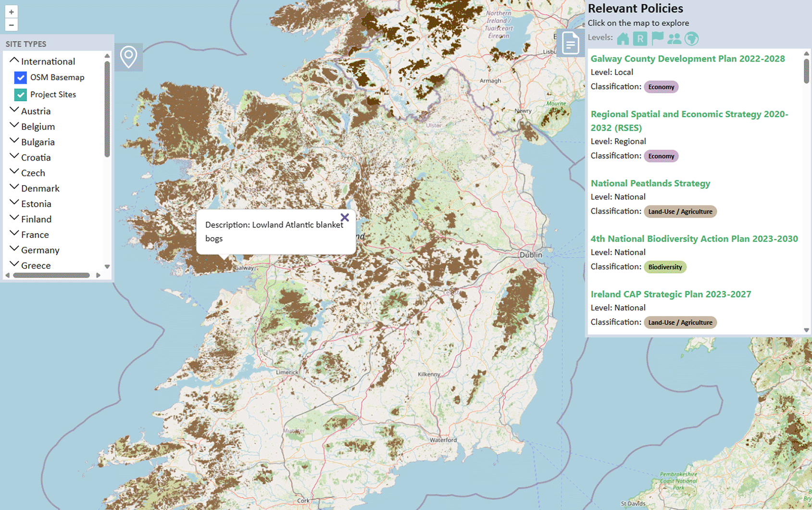The image size is (812, 510).
Task: Zoom out the map with minus button
Action: [12, 25]
